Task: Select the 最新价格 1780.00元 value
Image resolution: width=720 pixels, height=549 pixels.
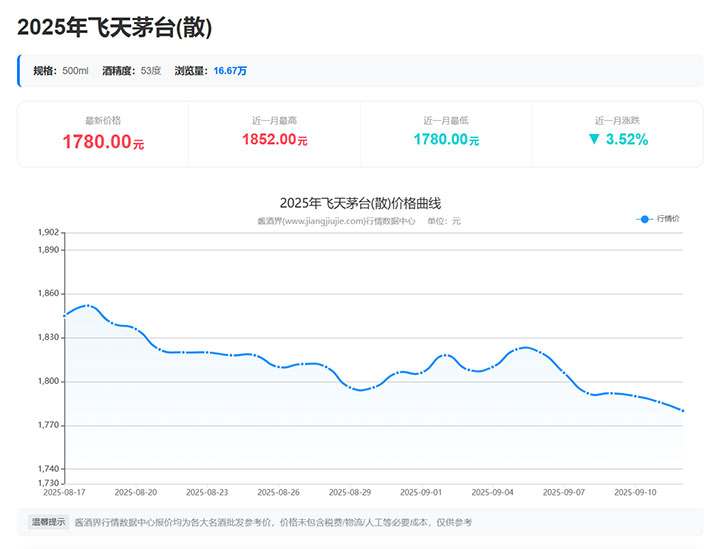Action: (103, 141)
